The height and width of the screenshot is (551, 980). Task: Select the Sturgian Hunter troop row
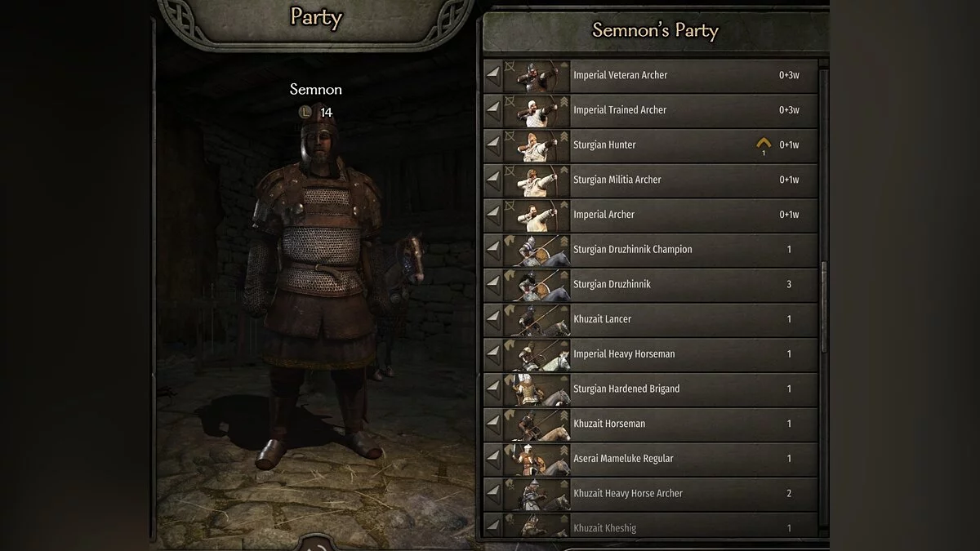pyautogui.click(x=650, y=145)
